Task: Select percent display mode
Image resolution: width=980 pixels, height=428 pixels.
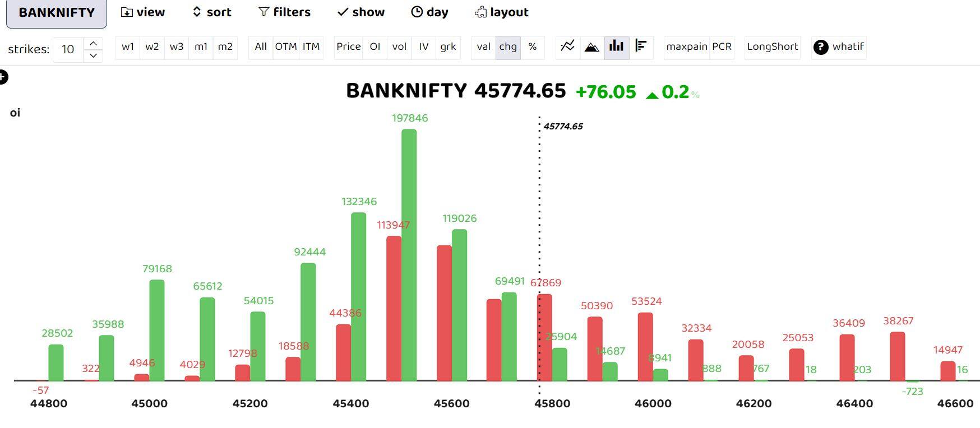Action: [533, 47]
